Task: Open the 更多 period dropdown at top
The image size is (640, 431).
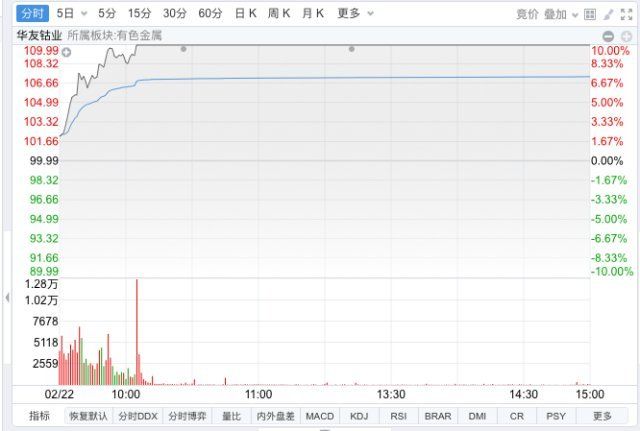Action: click(354, 14)
